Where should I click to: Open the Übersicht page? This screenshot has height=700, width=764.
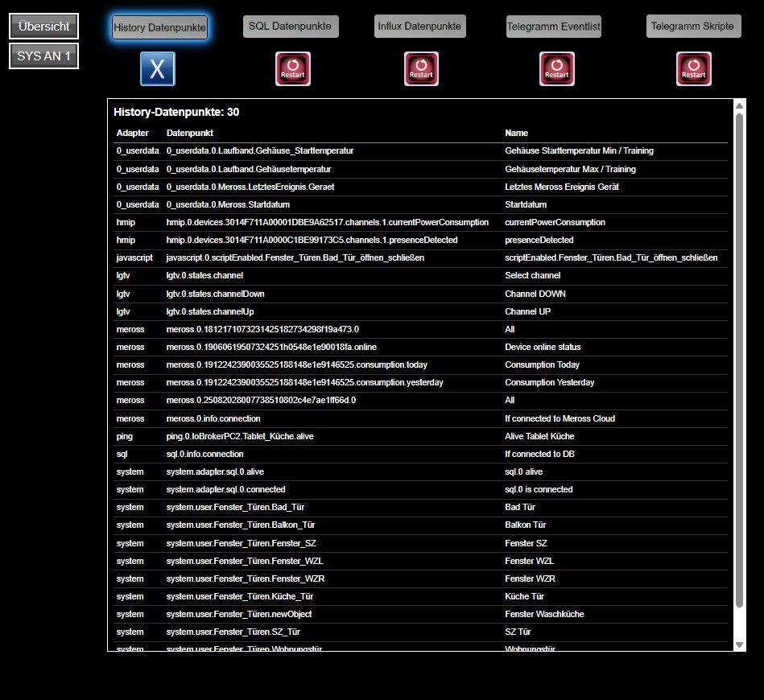[43, 27]
